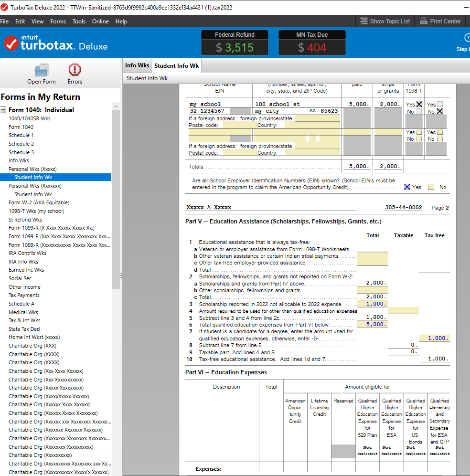470x476 pixels.
Task: Select State Tax Ded in forms list
Action: point(24,329)
